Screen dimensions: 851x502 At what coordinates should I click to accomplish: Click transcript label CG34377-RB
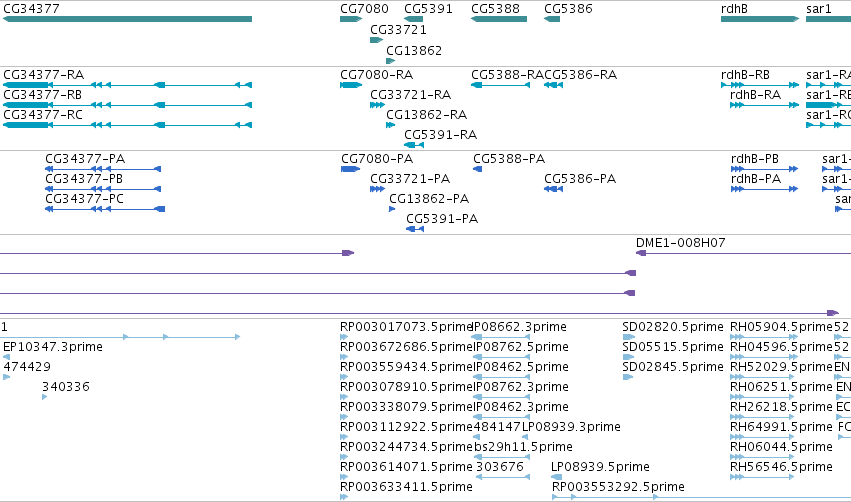coord(42,94)
